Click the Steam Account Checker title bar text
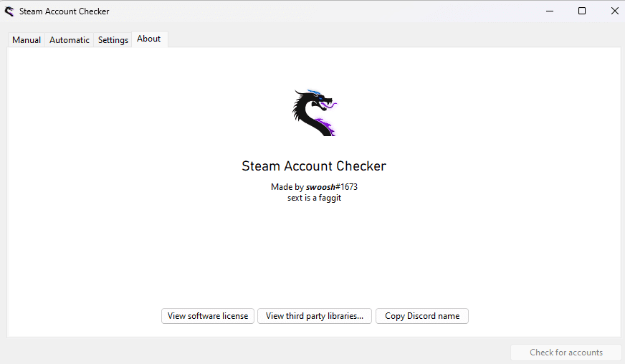The image size is (625, 364). click(x=65, y=11)
